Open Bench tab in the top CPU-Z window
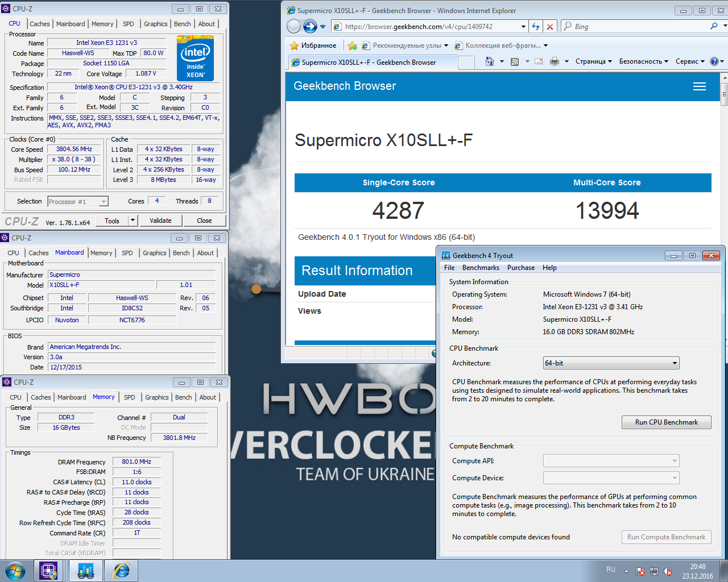 pyautogui.click(x=183, y=24)
